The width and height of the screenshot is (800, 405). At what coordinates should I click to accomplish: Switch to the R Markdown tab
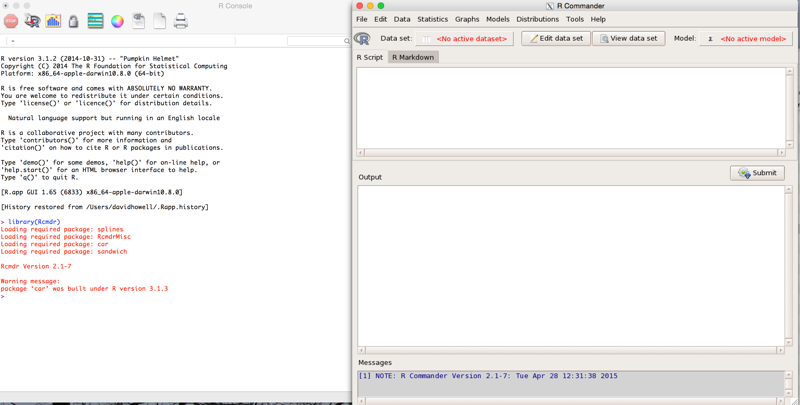click(413, 57)
